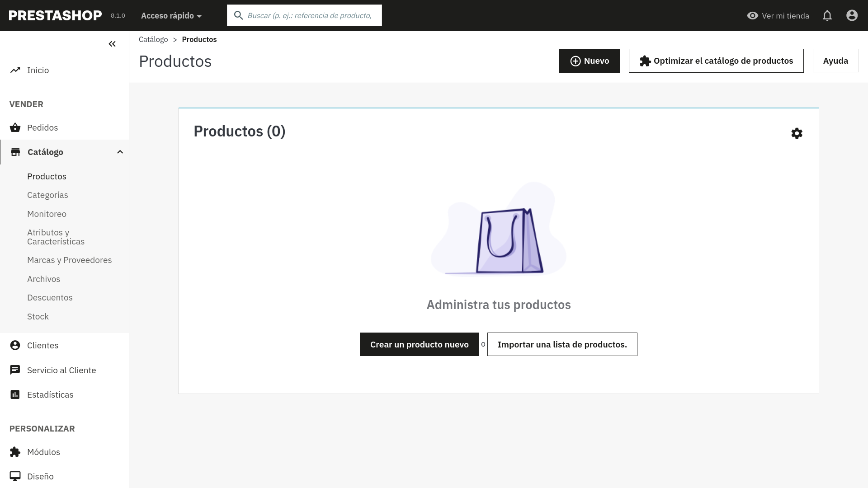Screen dimensions: 868x488
Task: Click the Nuevo button
Action: [x=589, y=61]
